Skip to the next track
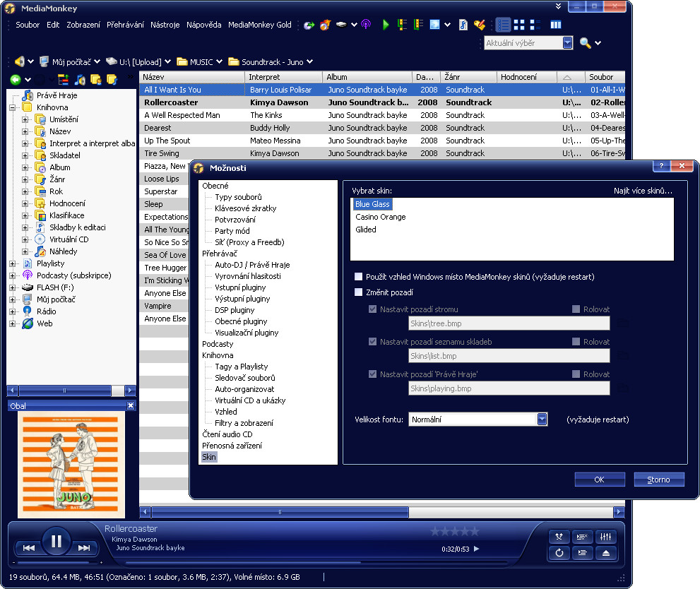This screenshot has height=589, width=700. pyautogui.click(x=84, y=548)
